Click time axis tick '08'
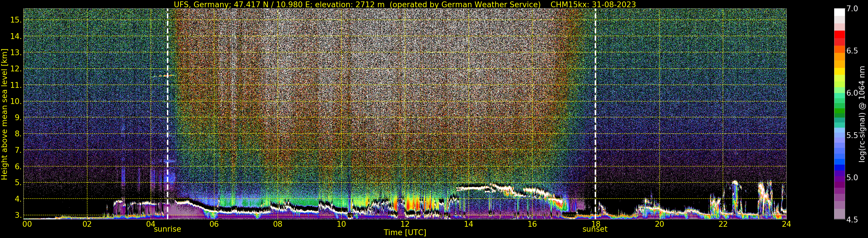Image resolution: width=868 pixels, height=238 pixels. [x=278, y=224]
